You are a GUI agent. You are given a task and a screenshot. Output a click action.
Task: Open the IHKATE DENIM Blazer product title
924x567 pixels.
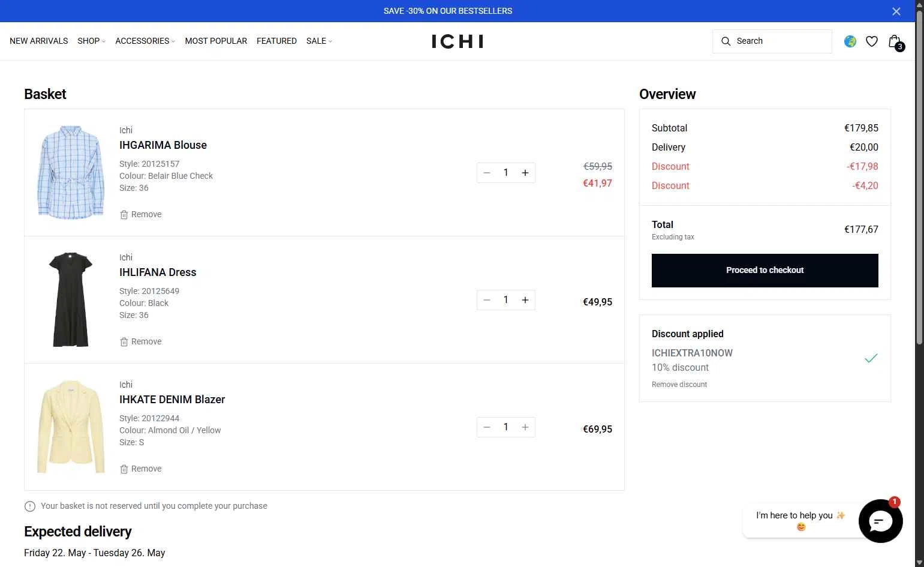pos(172,400)
